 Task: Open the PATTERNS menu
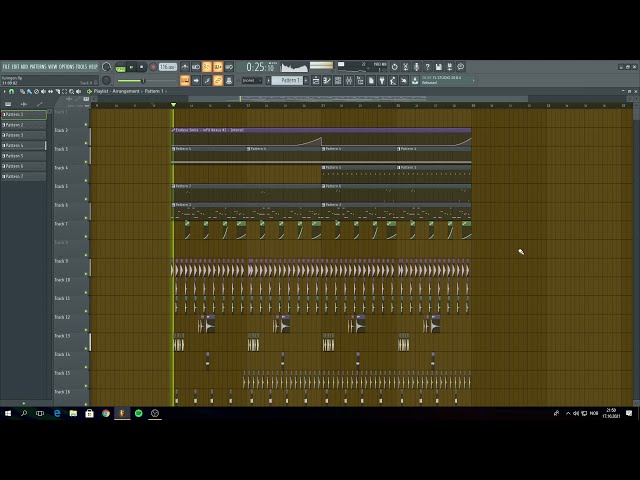38,67
